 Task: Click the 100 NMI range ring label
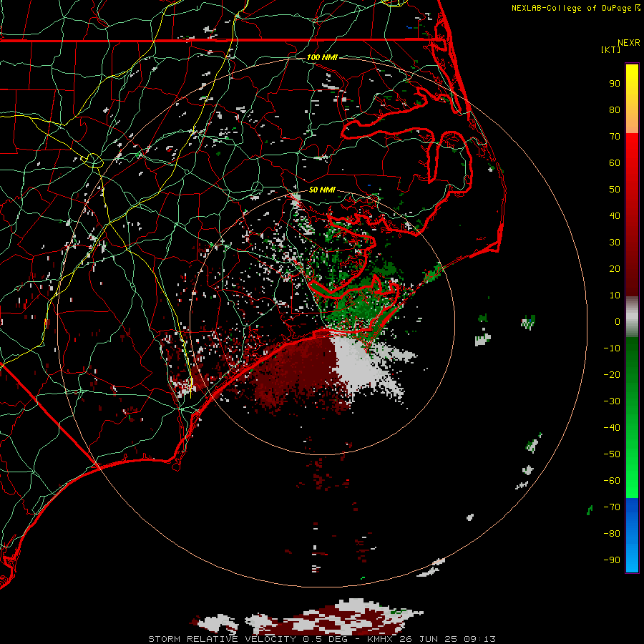[322, 57]
